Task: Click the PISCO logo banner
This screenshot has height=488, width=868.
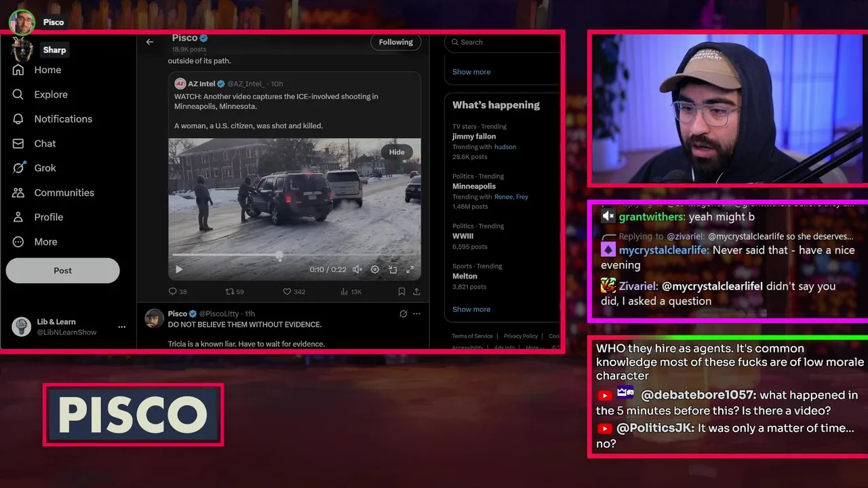Action: [133, 414]
